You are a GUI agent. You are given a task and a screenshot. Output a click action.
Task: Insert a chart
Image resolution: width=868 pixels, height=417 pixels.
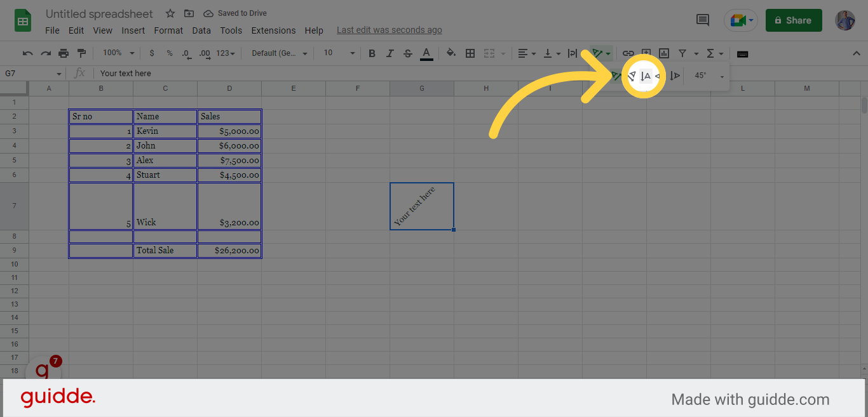664,53
